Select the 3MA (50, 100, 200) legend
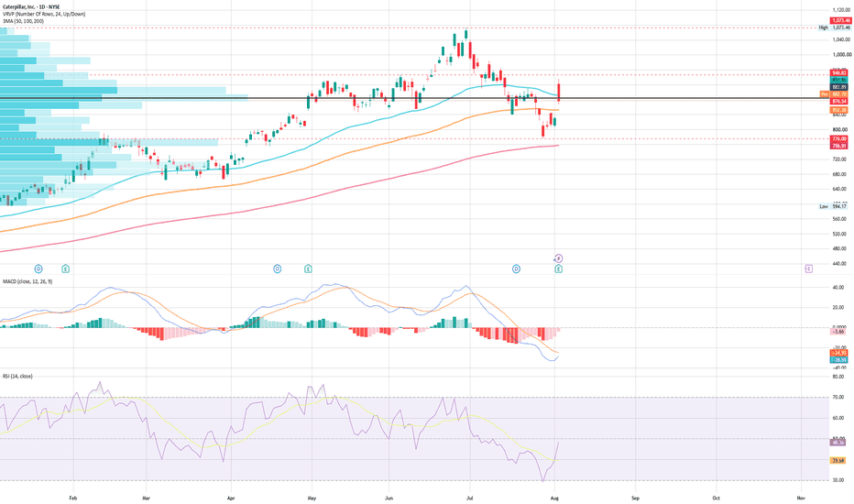 23,21
